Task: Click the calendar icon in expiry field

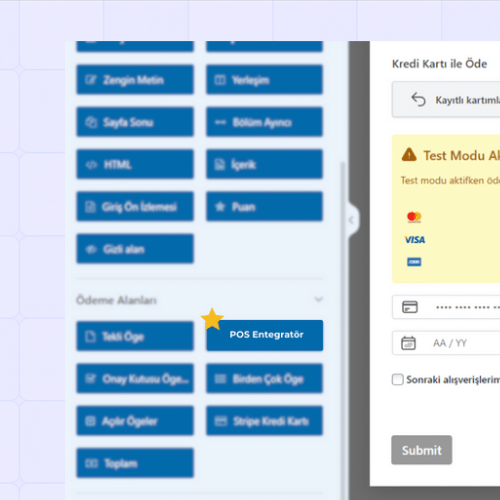Action: point(408,343)
